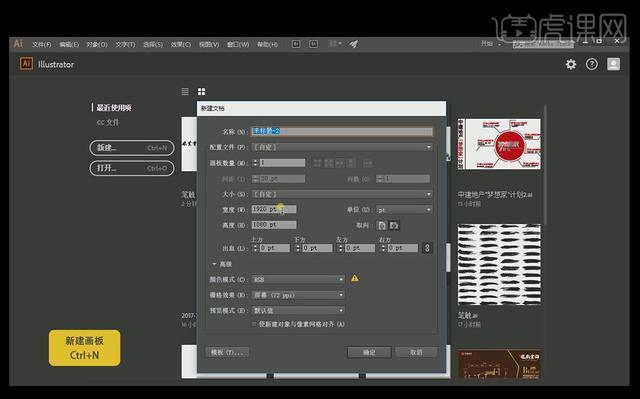Screen dimensions: 640x399
Task: Click the 左方 left bleed field
Action: tap(360, 248)
